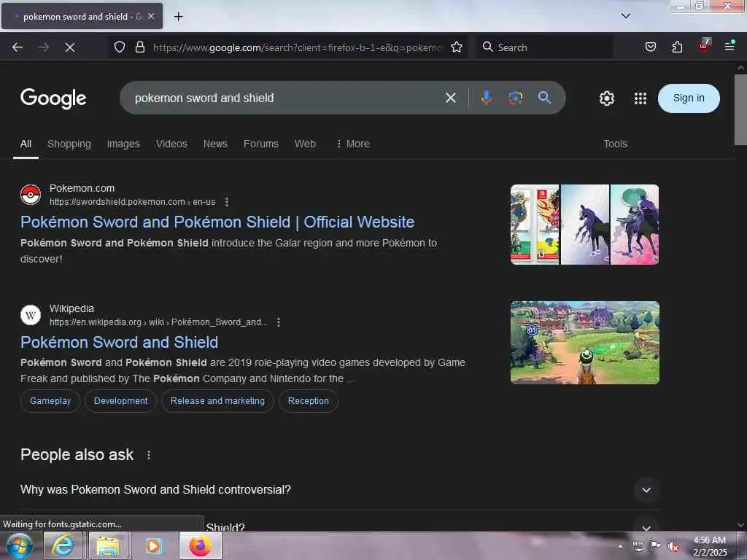Click the Pokemon.com Pokéball favicon
This screenshot has width=747, height=560.
click(31, 195)
